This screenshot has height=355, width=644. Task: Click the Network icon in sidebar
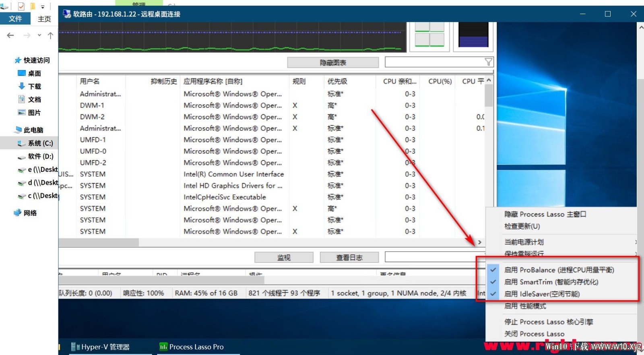coord(18,213)
